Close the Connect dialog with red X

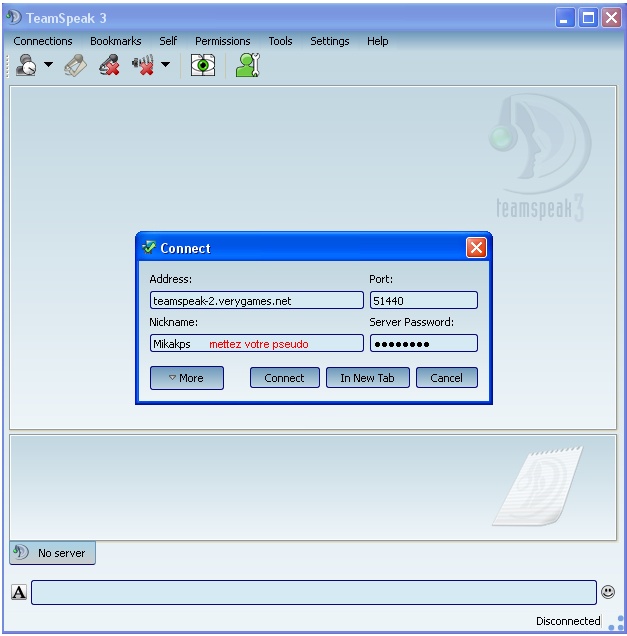pyautogui.click(x=476, y=247)
